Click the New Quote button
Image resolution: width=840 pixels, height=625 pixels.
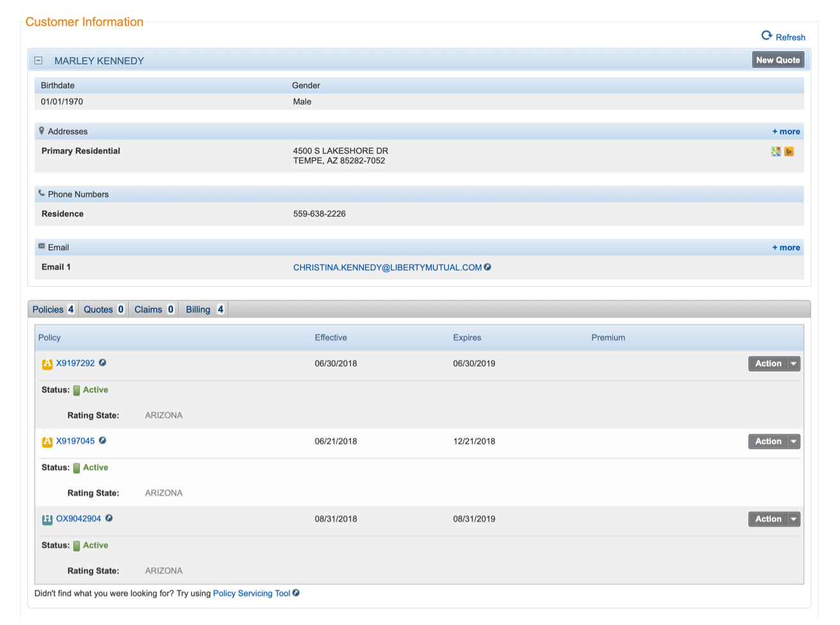pos(778,60)
